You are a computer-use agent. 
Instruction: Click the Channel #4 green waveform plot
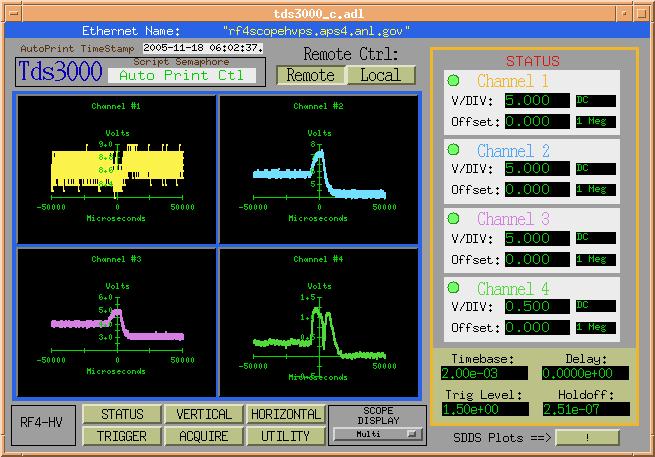318,322
